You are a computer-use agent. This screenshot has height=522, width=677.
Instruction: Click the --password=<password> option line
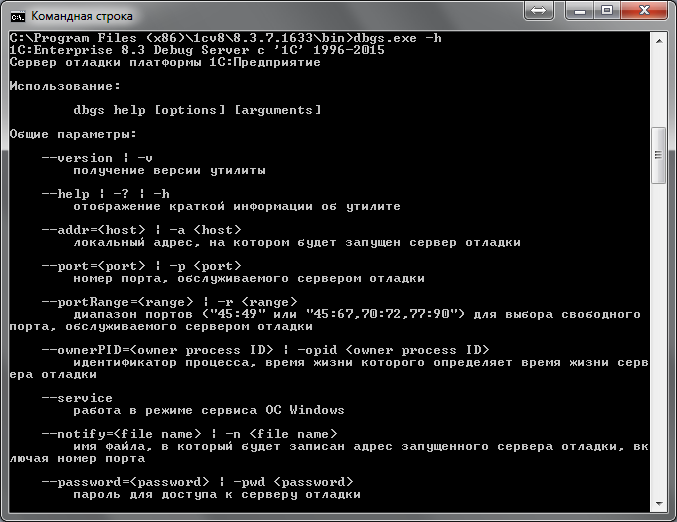coord(197,482)
